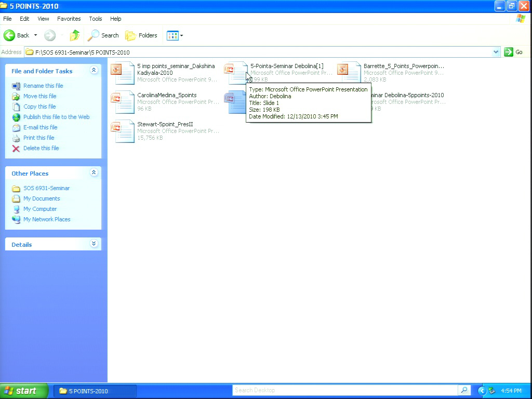532x399 pixels.
Task: Click the E-mail envelope icon
Action: pos(16,128)
